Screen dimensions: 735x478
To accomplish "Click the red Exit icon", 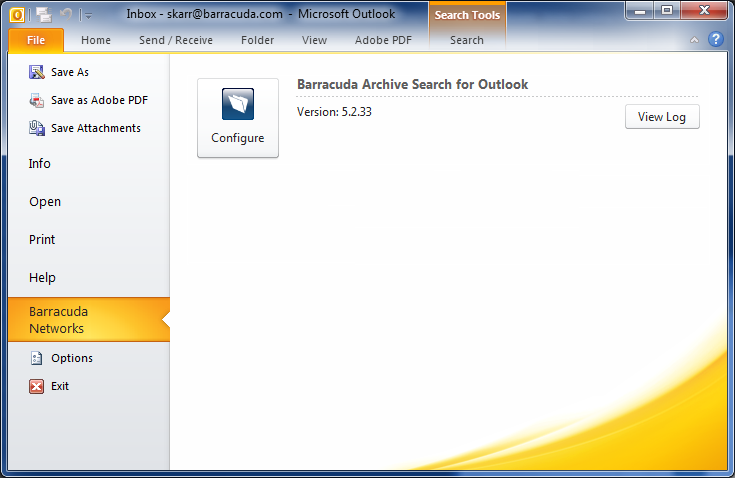I will pyautogui.click(x=37, y=386).
